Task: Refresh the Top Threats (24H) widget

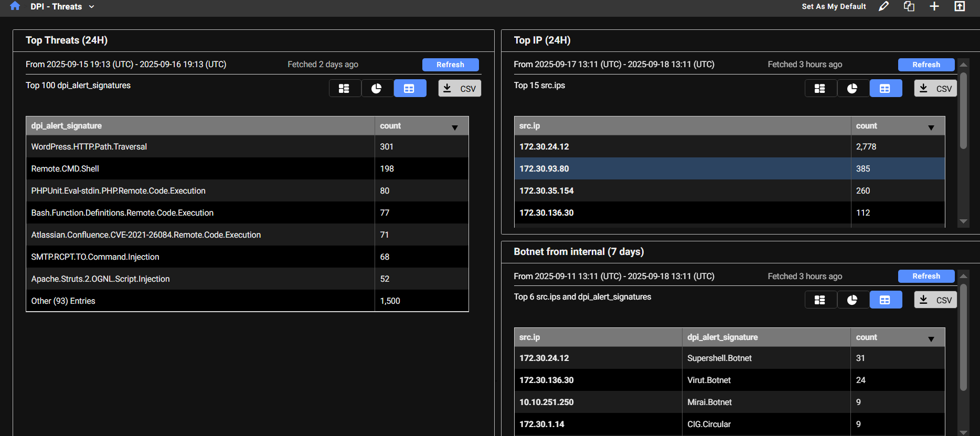Action: [x=450, y=65]
